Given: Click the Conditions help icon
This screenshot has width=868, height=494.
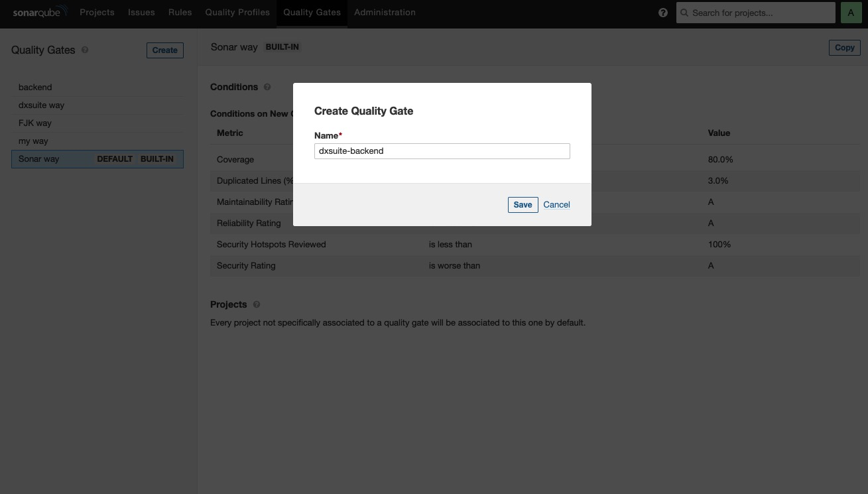Looking at the screenshot, I should click(x=267, y=87).
